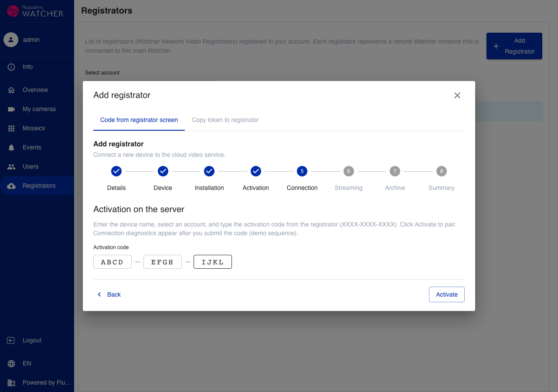The width and height of the screenshot is (558, 392).
Task: Click the EN language selector
Action: coord(37,364)
